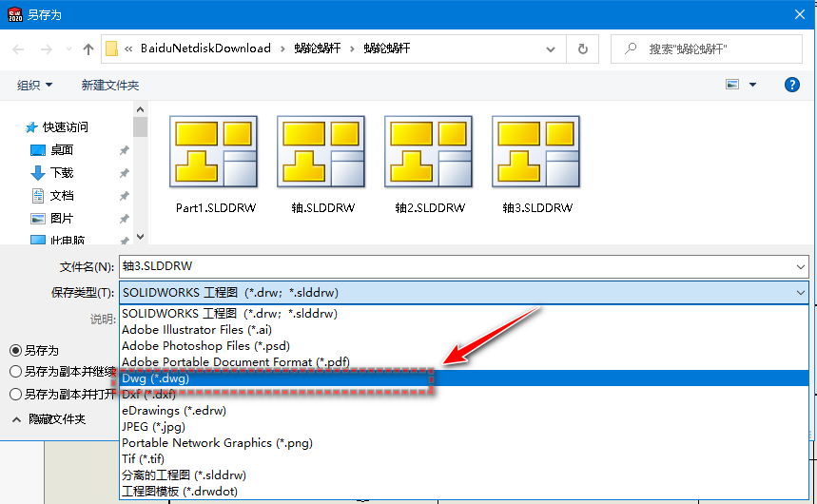The height and width of the screenshot is (504, 817).
Task: Collapse folders with 隐藏文件夹
Action: [49, 419]
